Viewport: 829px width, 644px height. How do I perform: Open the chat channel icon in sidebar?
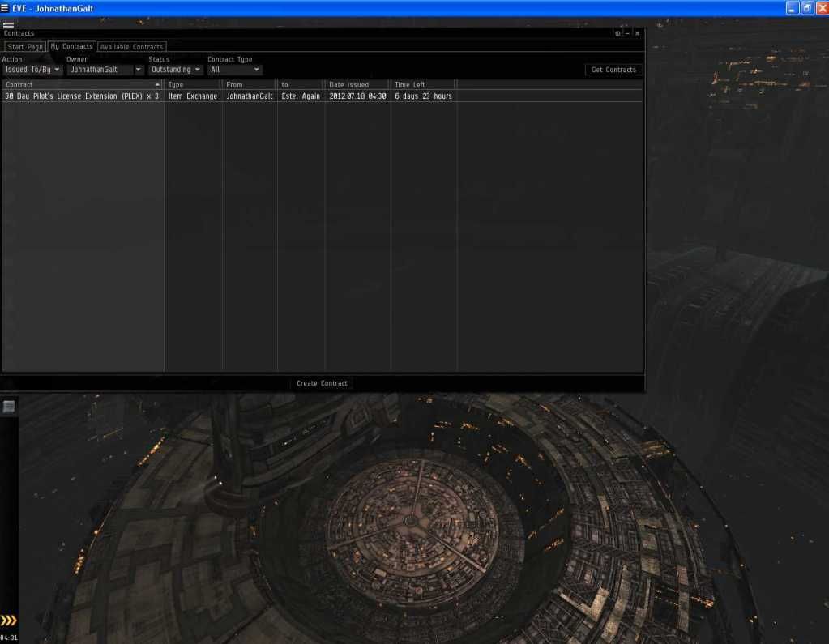pyautogui.click(x=8, y=407)
